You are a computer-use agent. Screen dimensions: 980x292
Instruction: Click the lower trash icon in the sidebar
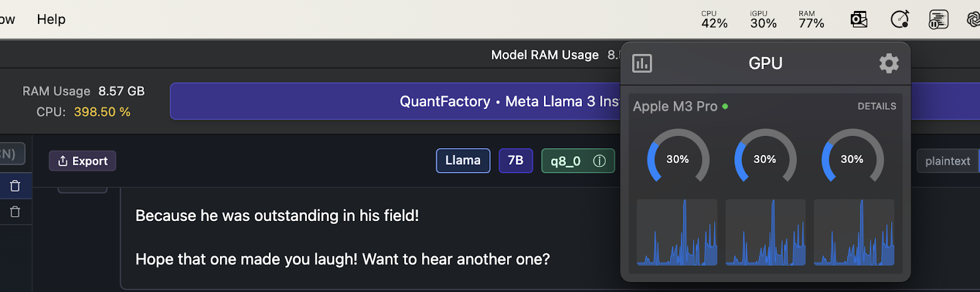pyautogui.click(x=15, y=212)
